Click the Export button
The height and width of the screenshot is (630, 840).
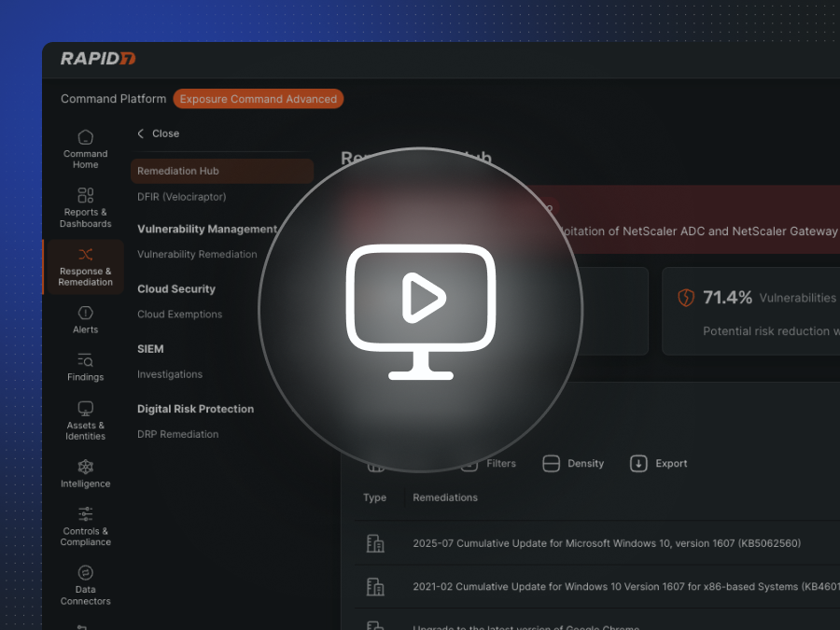point(658,464)
